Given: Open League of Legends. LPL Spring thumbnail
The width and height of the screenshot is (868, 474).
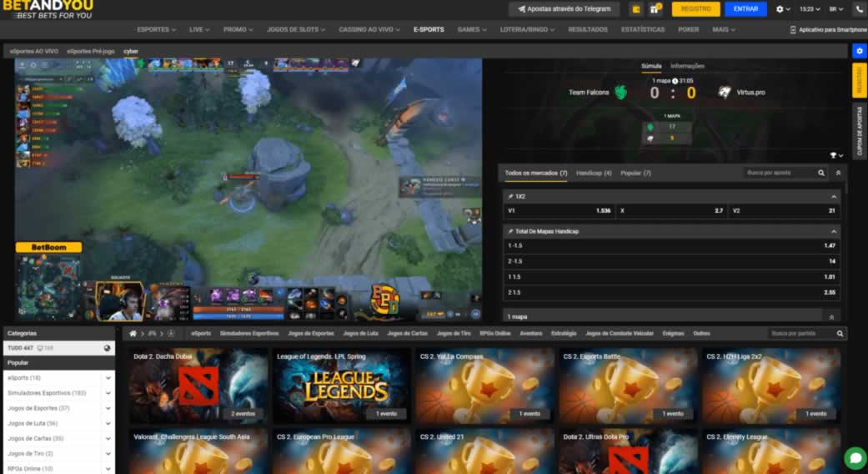Looking at the screenshot, I should [x=342, y=386].
